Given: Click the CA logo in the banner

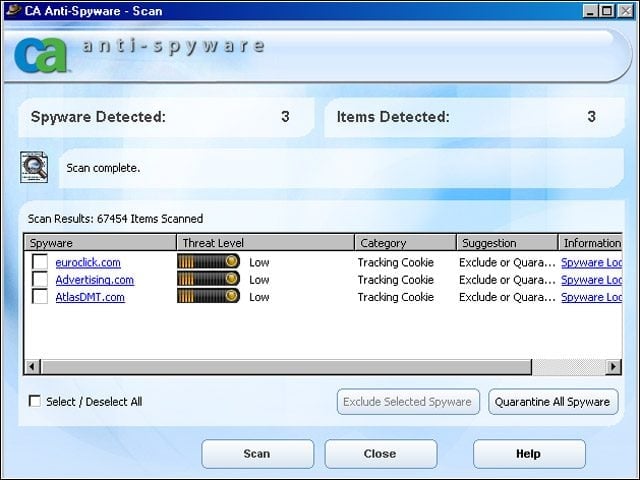Looking at the screenshot, I should coord(40,55).
